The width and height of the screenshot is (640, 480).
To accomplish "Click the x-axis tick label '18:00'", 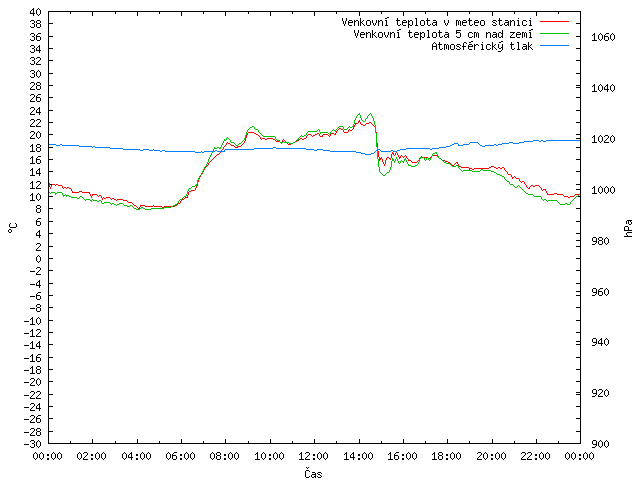I will pyautogui.click(x=447, y=456).
